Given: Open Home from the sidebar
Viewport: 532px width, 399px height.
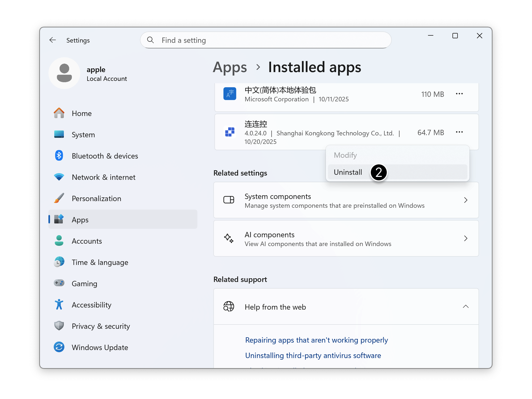Looking at the screenshot, I should (x=81, y=113).
